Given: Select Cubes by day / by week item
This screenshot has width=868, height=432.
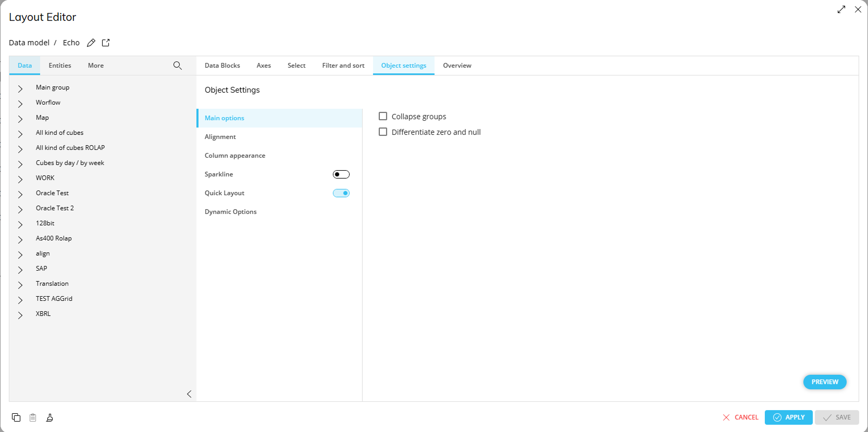Looking at the screenshot, I should [x=70, y=163].
